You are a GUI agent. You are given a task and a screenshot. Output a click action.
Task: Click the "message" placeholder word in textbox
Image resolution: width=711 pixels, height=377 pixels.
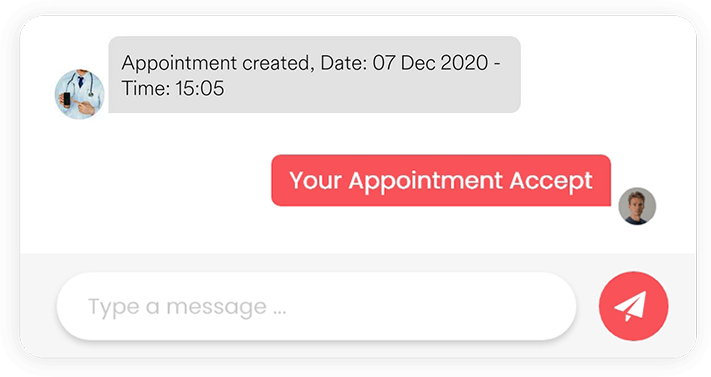tap(216, 307)
